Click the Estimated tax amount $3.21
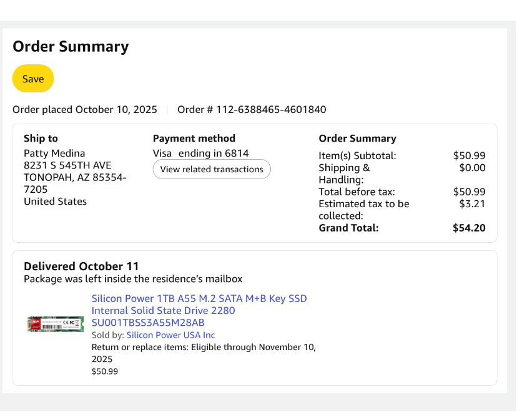517x420 pixels. coord(472,203)
